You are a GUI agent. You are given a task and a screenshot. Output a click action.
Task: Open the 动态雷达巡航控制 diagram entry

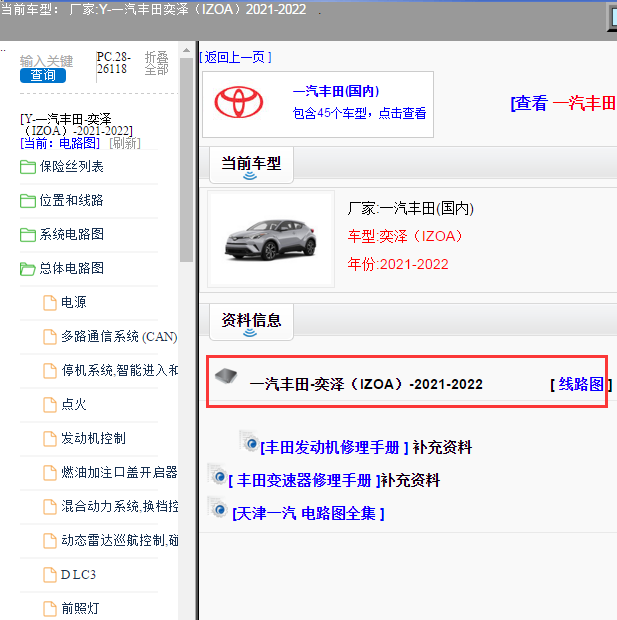coord(119,541)
